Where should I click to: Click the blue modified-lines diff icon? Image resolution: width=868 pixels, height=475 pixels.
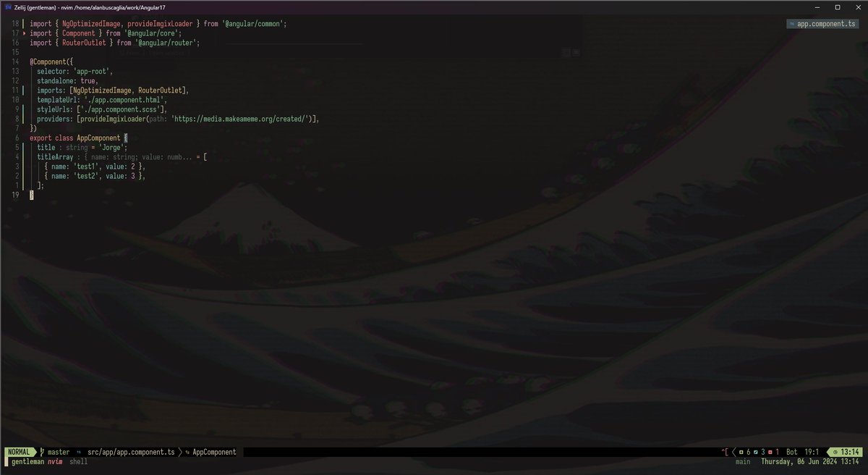click(x=755, y=452)
